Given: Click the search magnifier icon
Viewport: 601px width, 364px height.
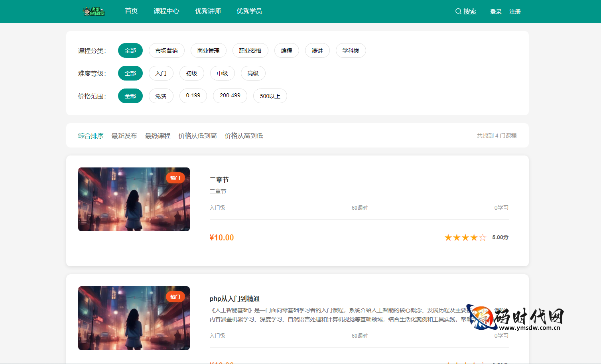Looking at the screenshot, I should click(x=458, y=12).
